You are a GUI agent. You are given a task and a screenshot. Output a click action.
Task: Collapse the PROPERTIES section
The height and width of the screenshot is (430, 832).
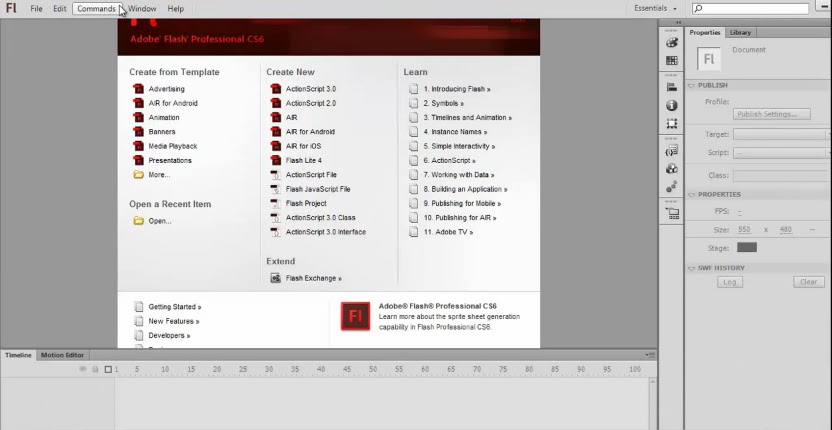[691, 195]
